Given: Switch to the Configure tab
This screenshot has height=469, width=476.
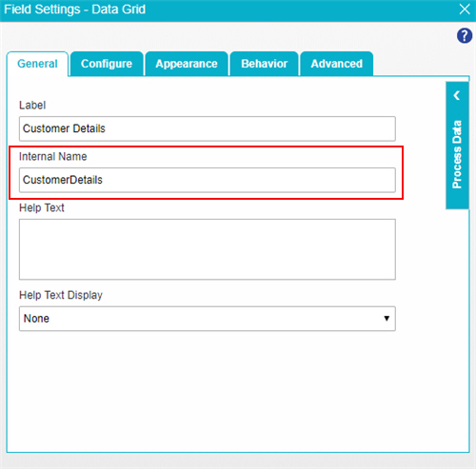Looking at the screenshot, I should [107, 64].
